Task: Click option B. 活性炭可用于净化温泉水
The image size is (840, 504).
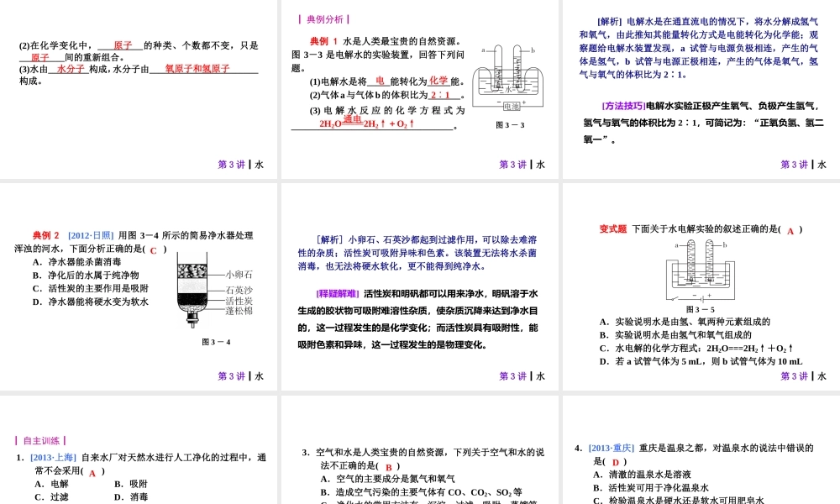Action: coord(651,489)
